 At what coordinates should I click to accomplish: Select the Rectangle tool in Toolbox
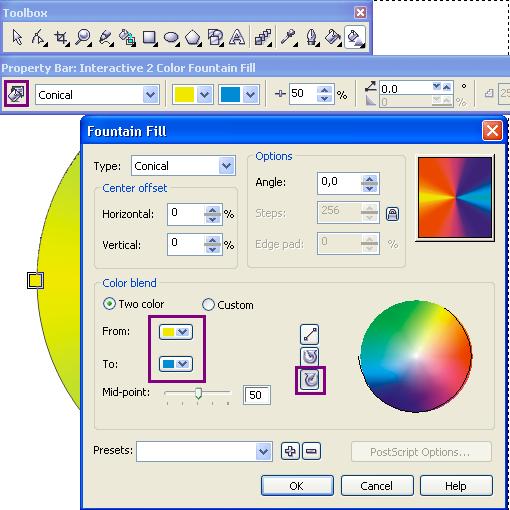coord(149,37)
